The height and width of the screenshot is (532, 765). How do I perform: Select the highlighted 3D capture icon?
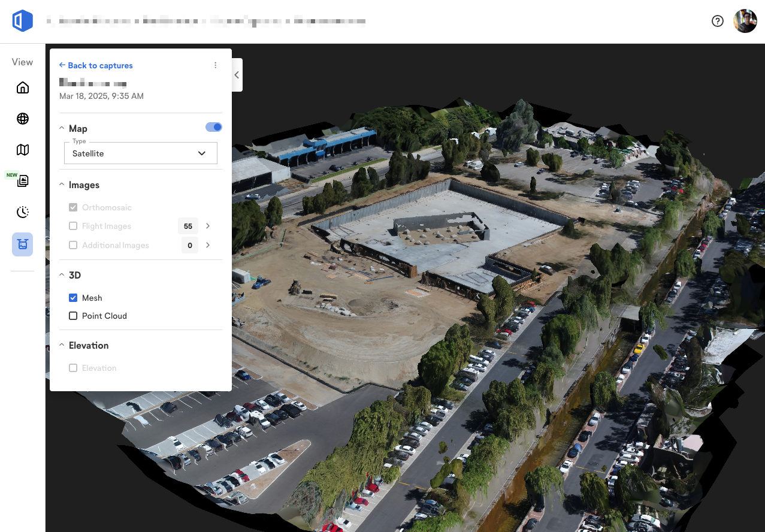(x=23, y=244)
